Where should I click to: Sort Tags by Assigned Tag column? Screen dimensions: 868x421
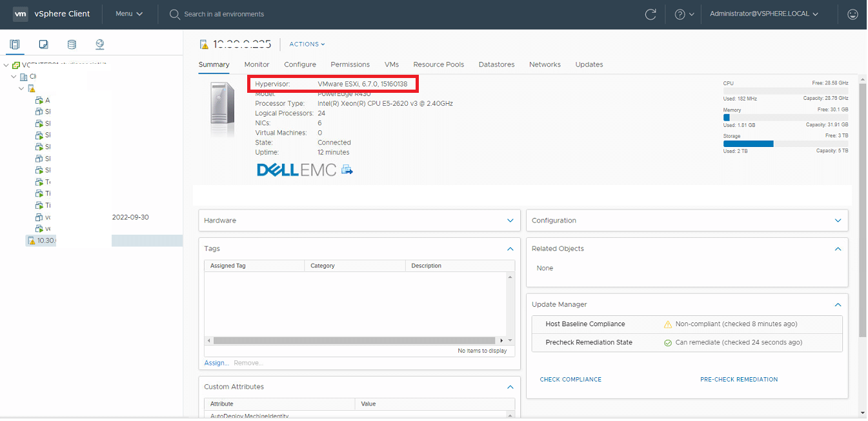254,266
